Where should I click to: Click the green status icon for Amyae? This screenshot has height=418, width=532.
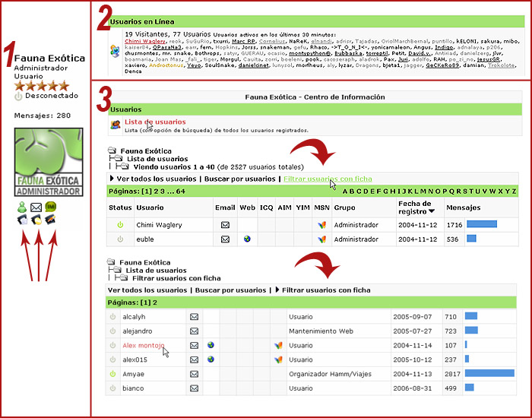point(113,374)
